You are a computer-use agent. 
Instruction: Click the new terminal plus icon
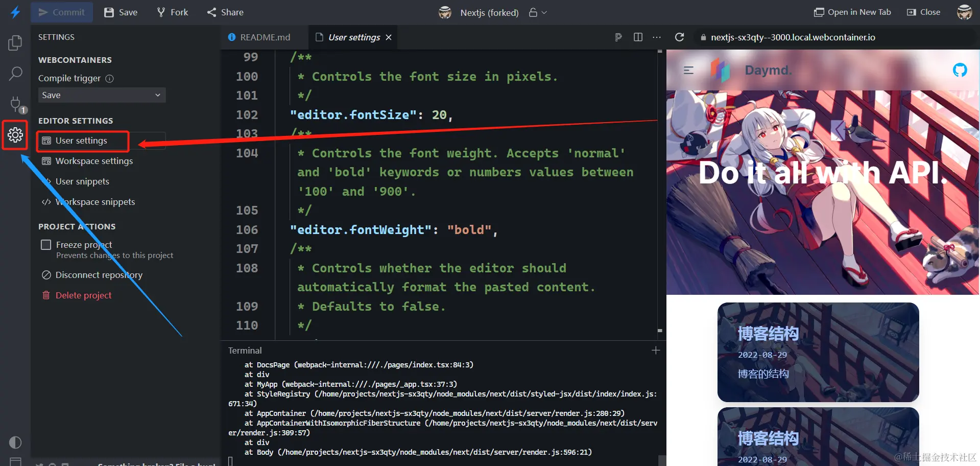tap(656, 350)
